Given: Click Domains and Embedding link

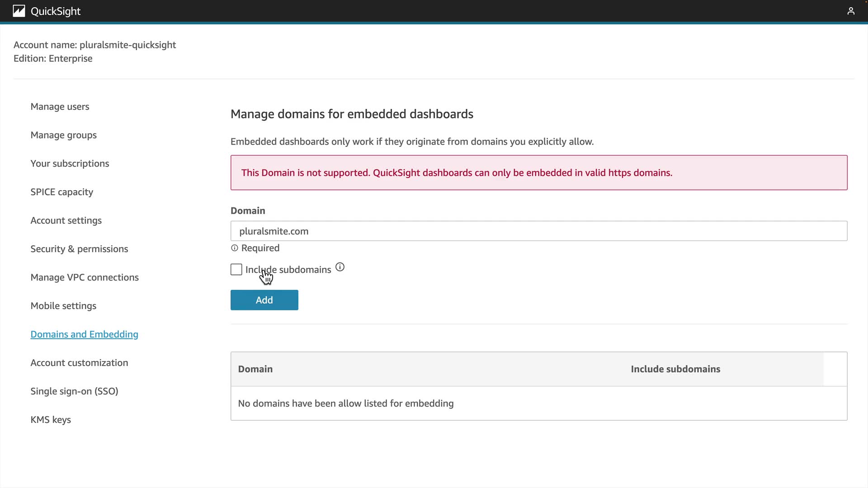Looking at the screenshot, I should point(84,334).
